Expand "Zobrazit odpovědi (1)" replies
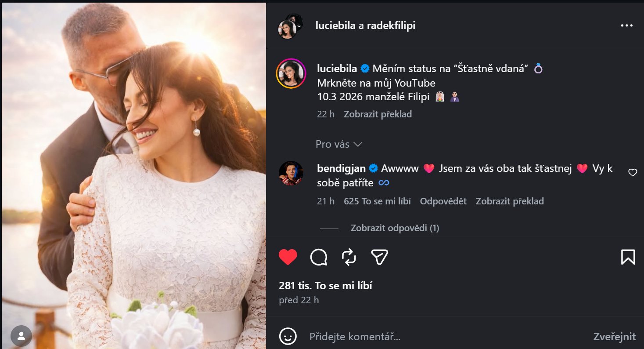 [395, 228]
